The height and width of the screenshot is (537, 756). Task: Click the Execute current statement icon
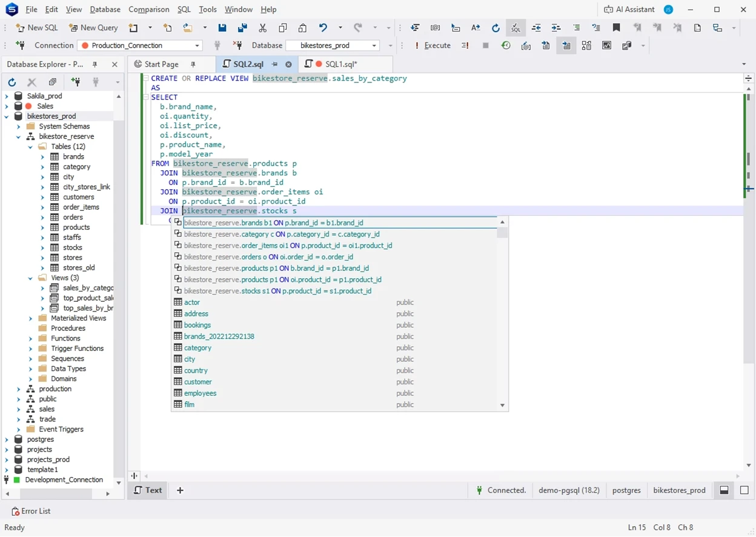coord(465,45)
